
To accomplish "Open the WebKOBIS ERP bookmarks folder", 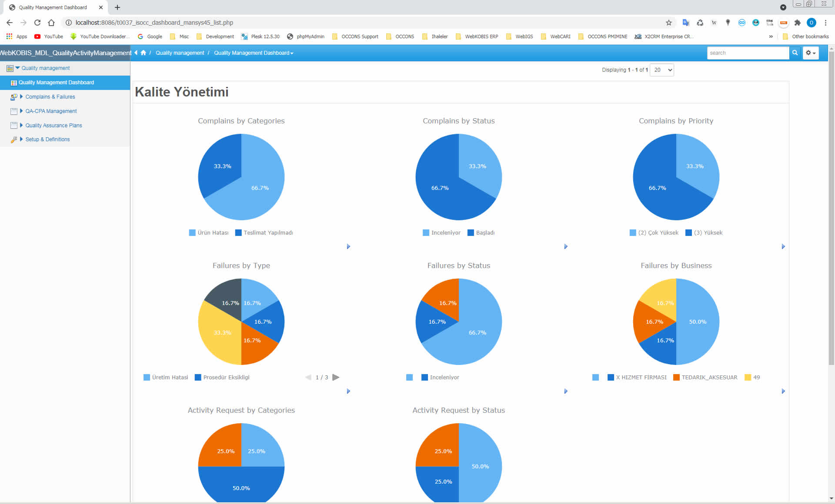I will [x=477, y=36].
